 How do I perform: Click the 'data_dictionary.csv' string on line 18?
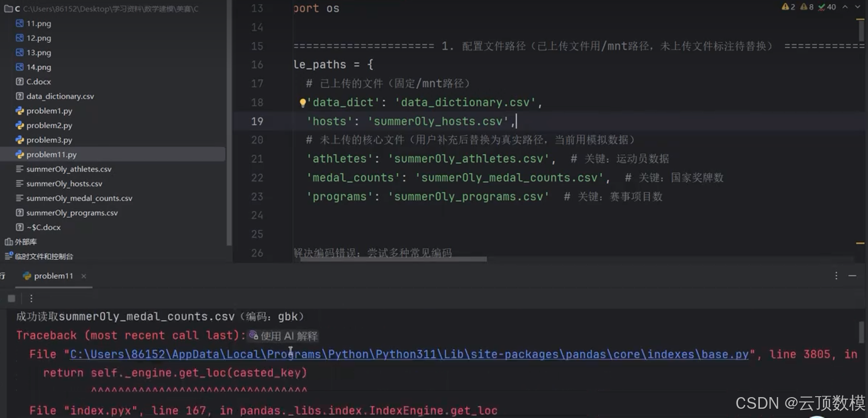(466, 102)
